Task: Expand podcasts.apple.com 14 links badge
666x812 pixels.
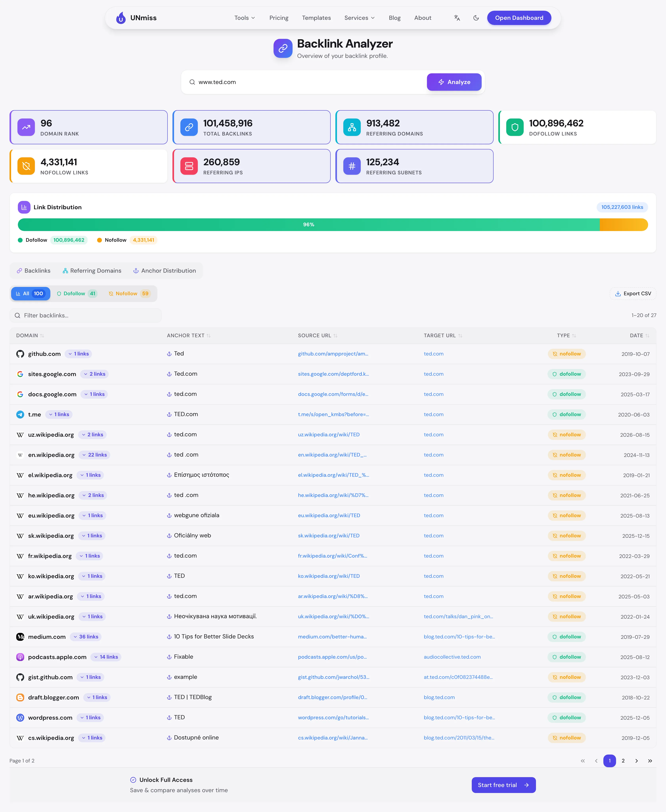Action: coord(106,657)
